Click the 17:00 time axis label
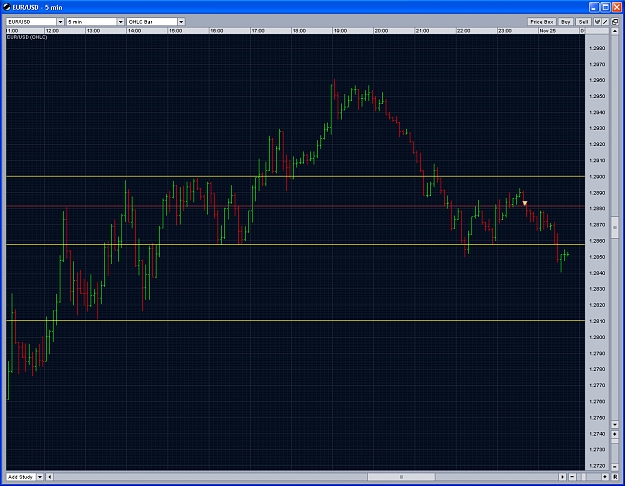 click(x=258, y=31)
